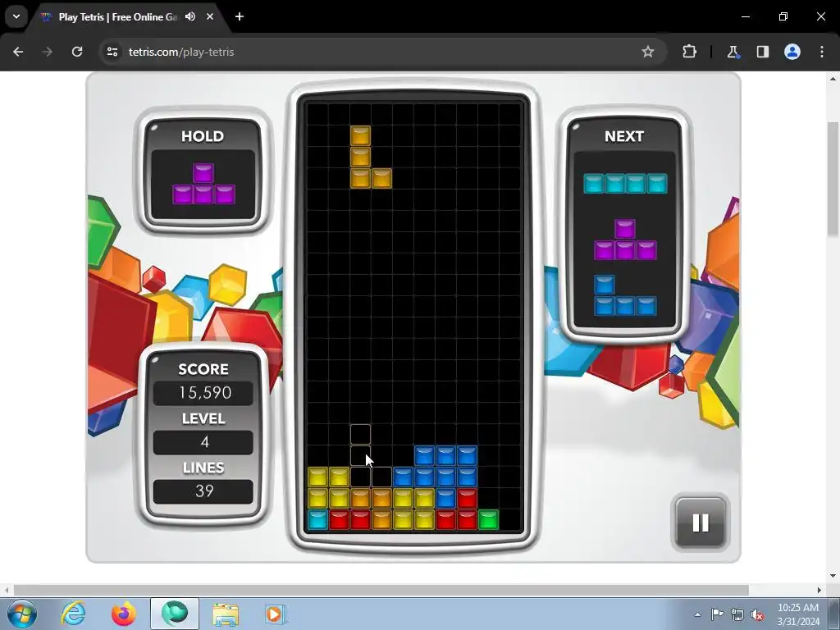Open Windows Explorer from taskbar
Image resolution: width=840 pixels, height=630 pixels.
(226, 614)
